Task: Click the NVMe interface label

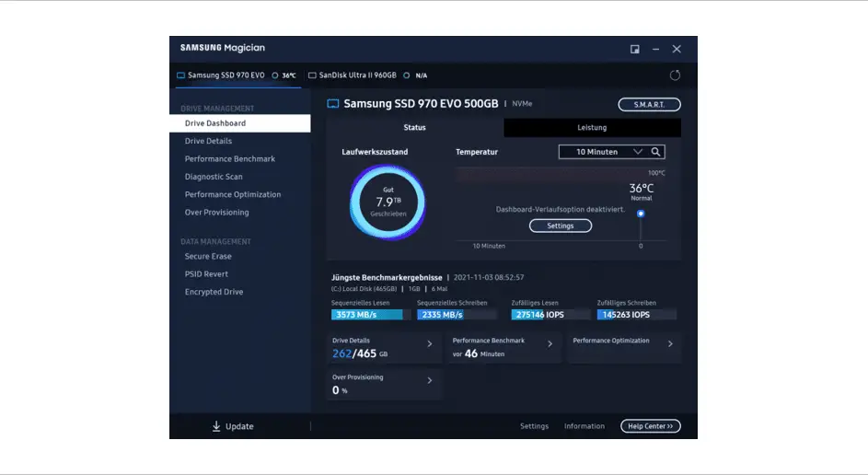Action: (x=522, y=103)
